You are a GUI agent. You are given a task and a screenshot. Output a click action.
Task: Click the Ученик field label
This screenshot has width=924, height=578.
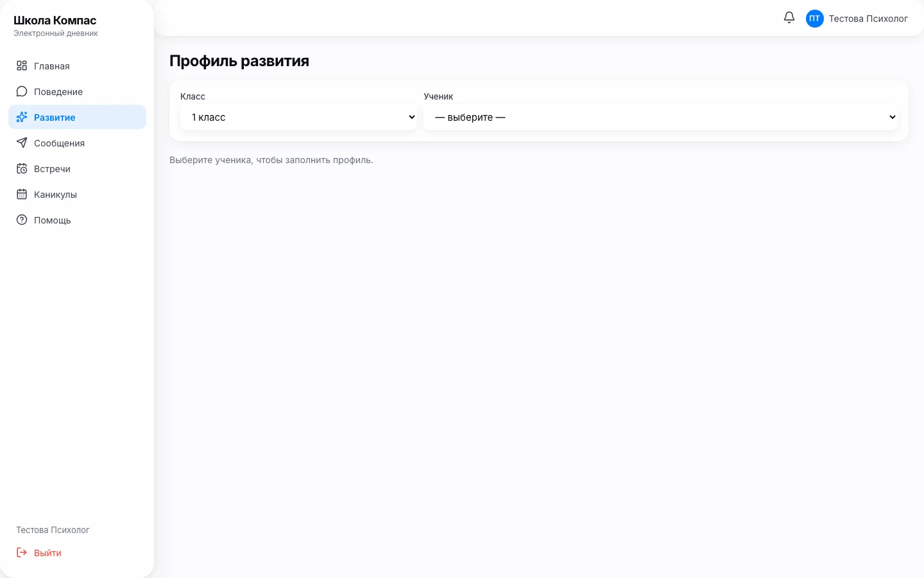pos(438,96)
